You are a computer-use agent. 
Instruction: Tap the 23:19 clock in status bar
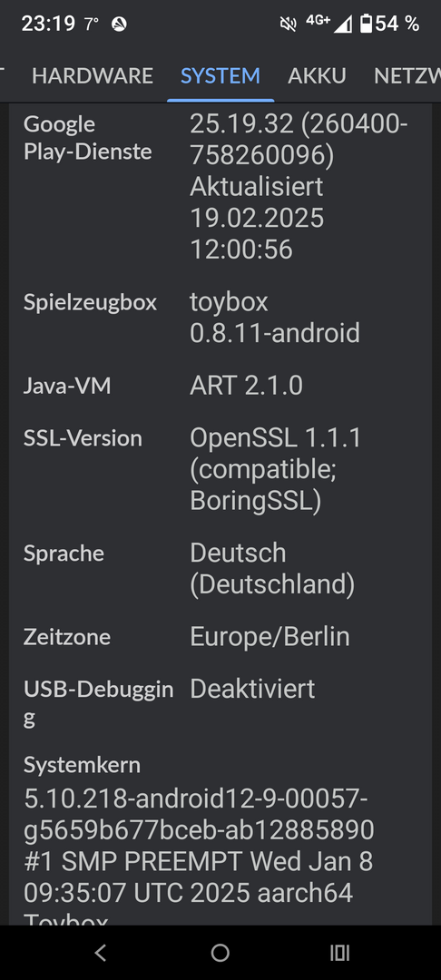pyautogui.click(x=48, y=24)
